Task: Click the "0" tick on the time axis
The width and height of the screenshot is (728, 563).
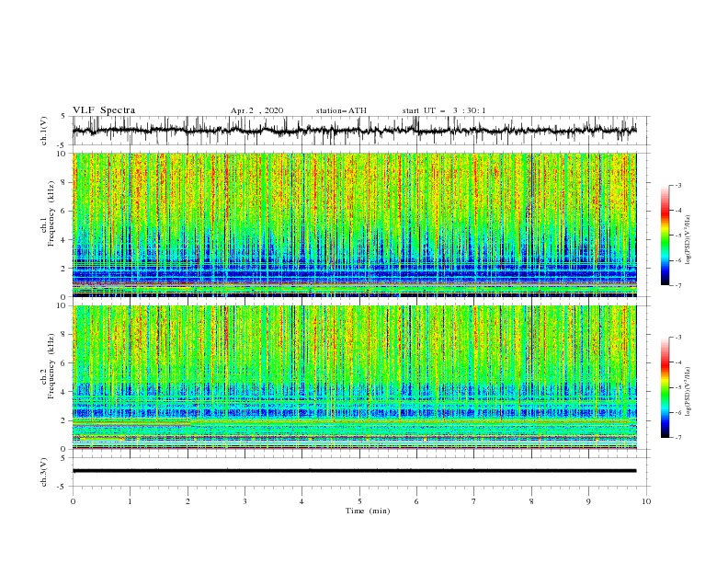Action: click(x=73, y=501)
